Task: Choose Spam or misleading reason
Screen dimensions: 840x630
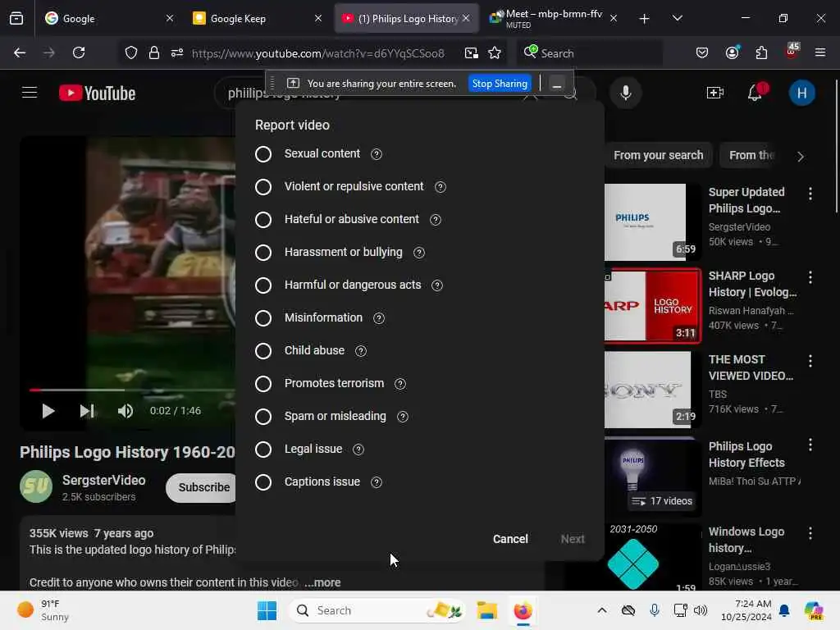Action: coord(263,416)
